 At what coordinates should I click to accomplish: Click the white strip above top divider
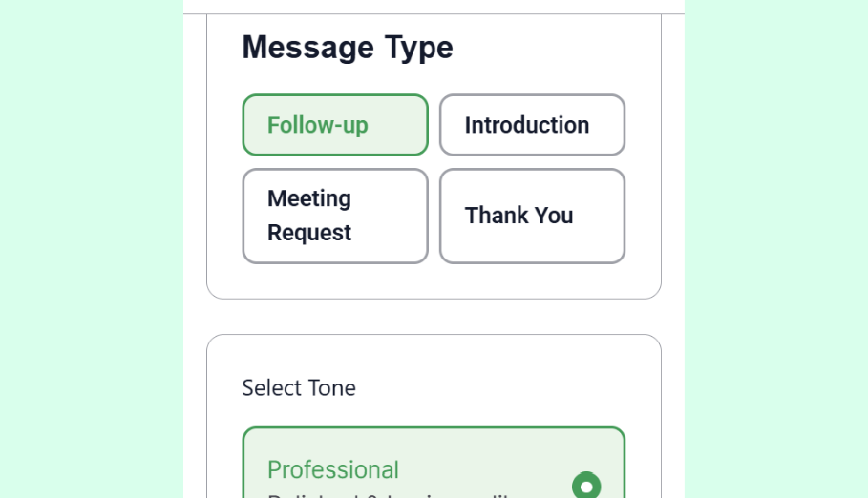pyautogui.click(x=434, y=6)
